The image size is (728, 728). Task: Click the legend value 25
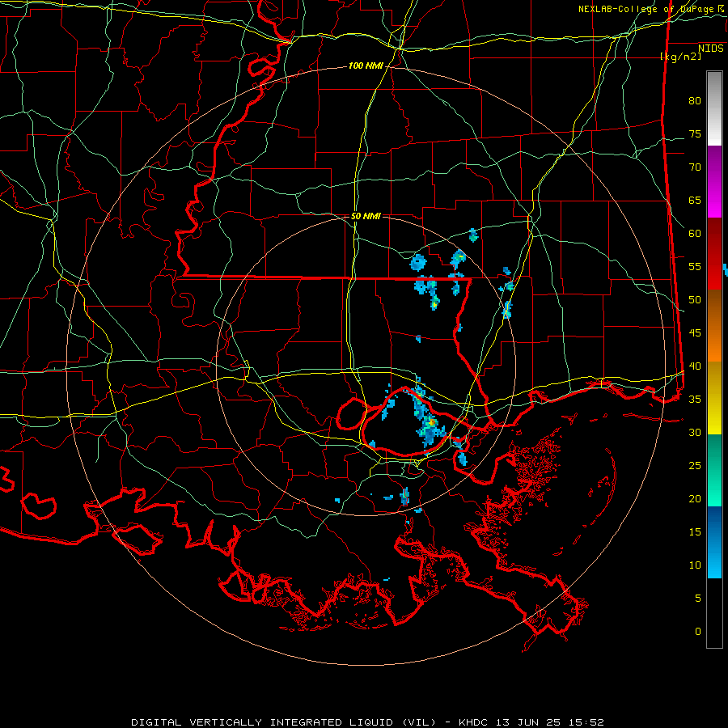695,466
